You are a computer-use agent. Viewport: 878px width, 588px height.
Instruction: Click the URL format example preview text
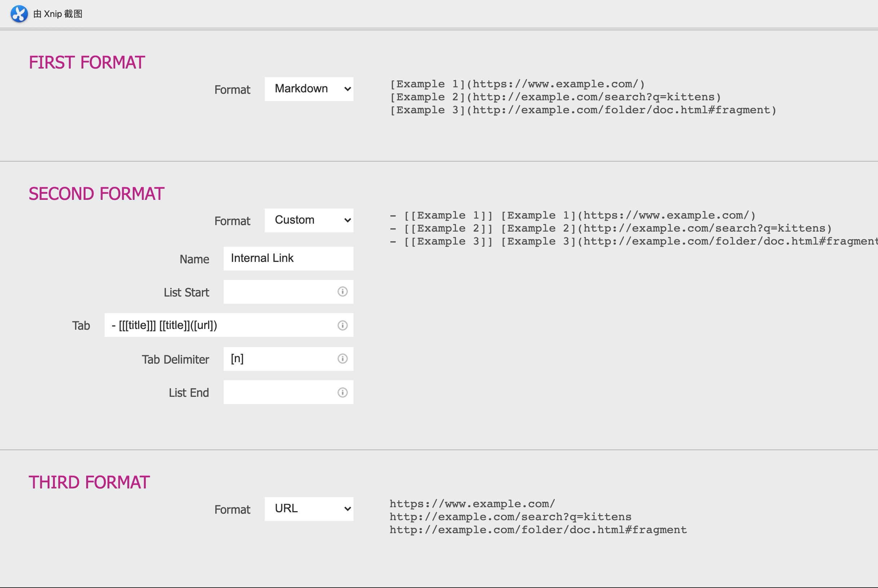(x=538, y=517)
